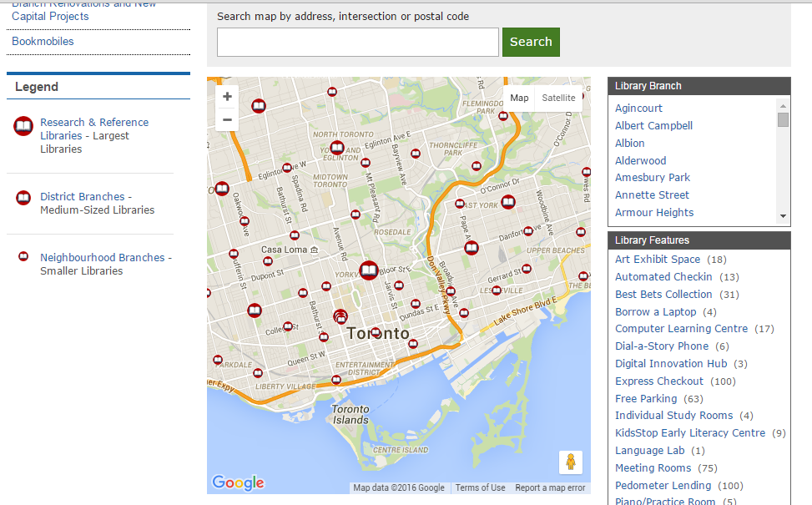812x505 pixels.
Task: Filter by Free Parking
Action: click(x=646, y=399)
